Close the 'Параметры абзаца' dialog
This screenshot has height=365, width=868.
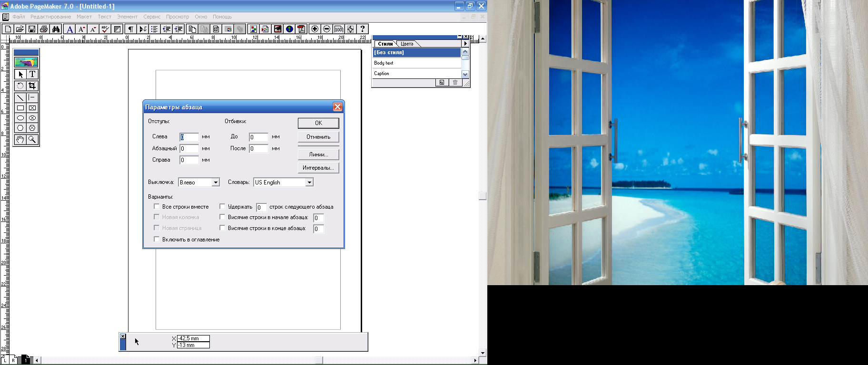(337, 107)
